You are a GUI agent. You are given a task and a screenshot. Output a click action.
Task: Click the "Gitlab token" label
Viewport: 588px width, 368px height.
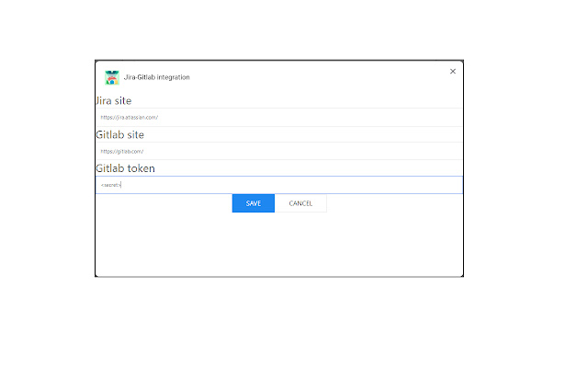click(x=125, y=168)
